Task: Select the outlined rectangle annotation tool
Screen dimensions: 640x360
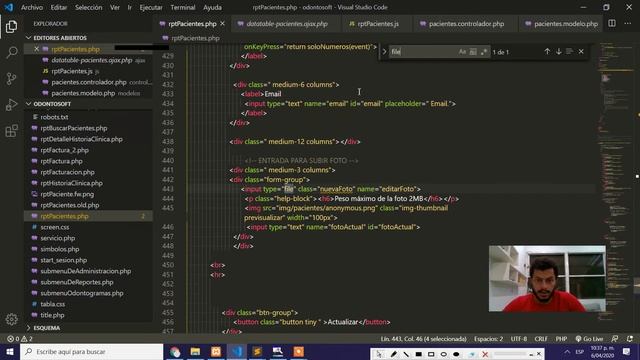Action: (431, 354)
